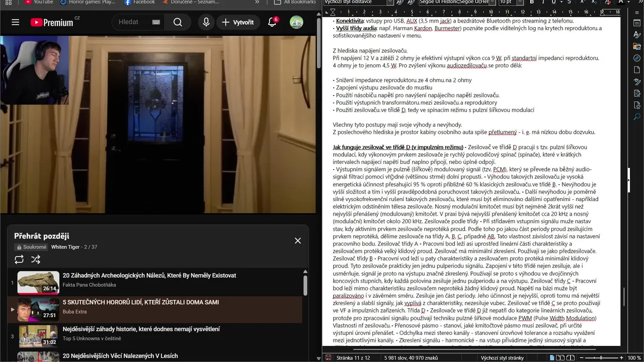The width and height of the screenshot is (644, 362).
Task: Click on the YouTube video player
Action: [x=158, y=124]
